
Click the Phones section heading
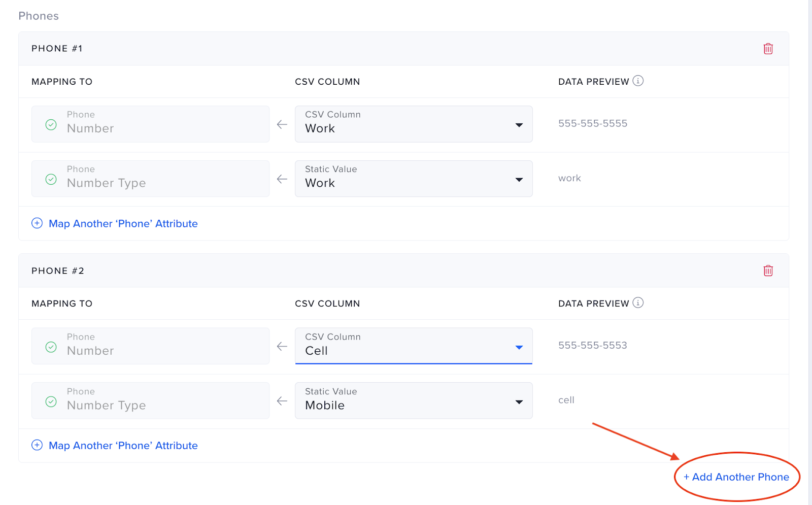click(x=39, y=16)
